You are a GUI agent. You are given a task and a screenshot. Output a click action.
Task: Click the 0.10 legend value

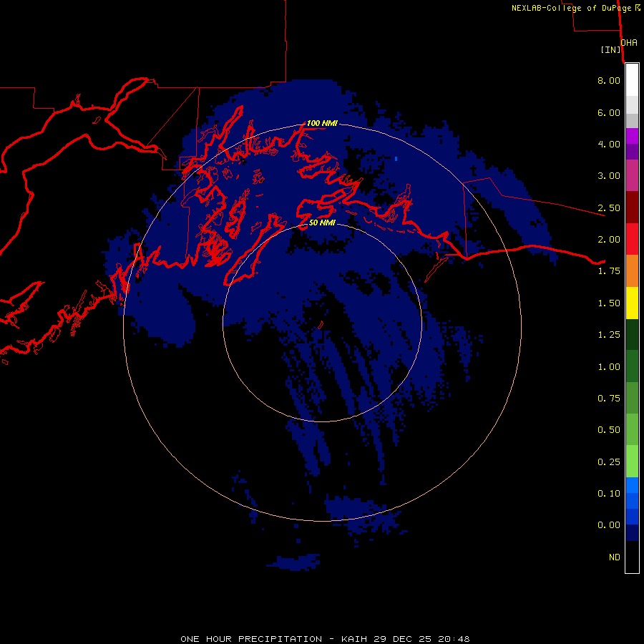pos(609,494)
